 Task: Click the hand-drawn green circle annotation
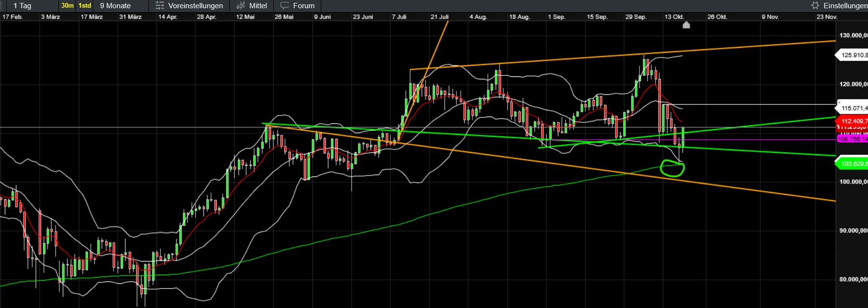point(672,168)
